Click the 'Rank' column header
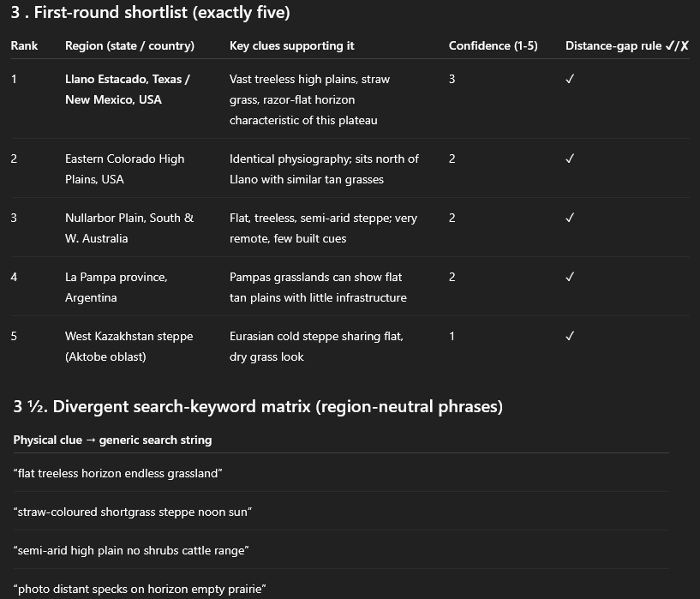 [x=24, y=46]
